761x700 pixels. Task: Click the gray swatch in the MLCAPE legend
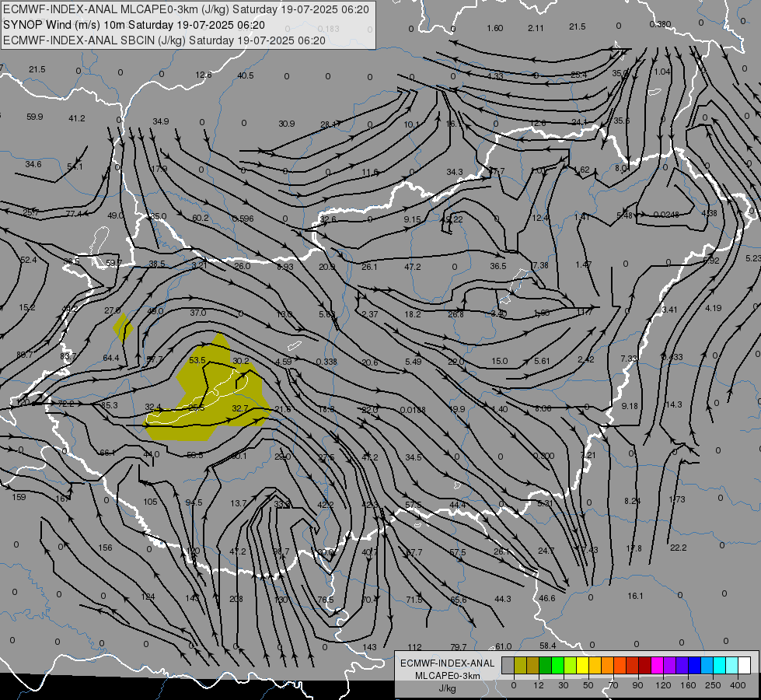click(x=508, y=665)
